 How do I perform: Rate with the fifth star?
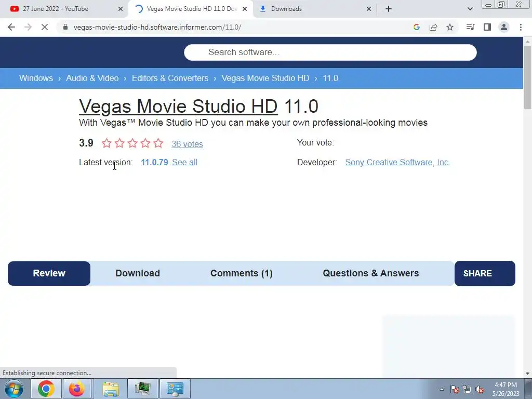(158, 143)
